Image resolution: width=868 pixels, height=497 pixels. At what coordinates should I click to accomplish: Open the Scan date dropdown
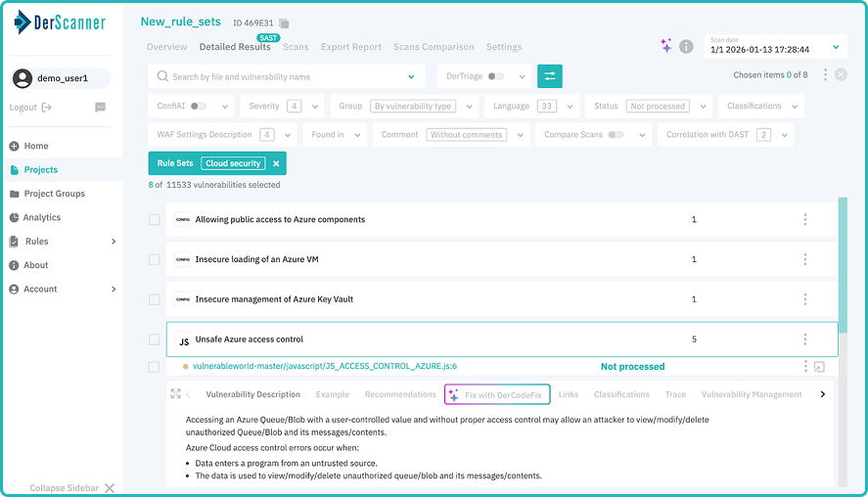point(776,47)
